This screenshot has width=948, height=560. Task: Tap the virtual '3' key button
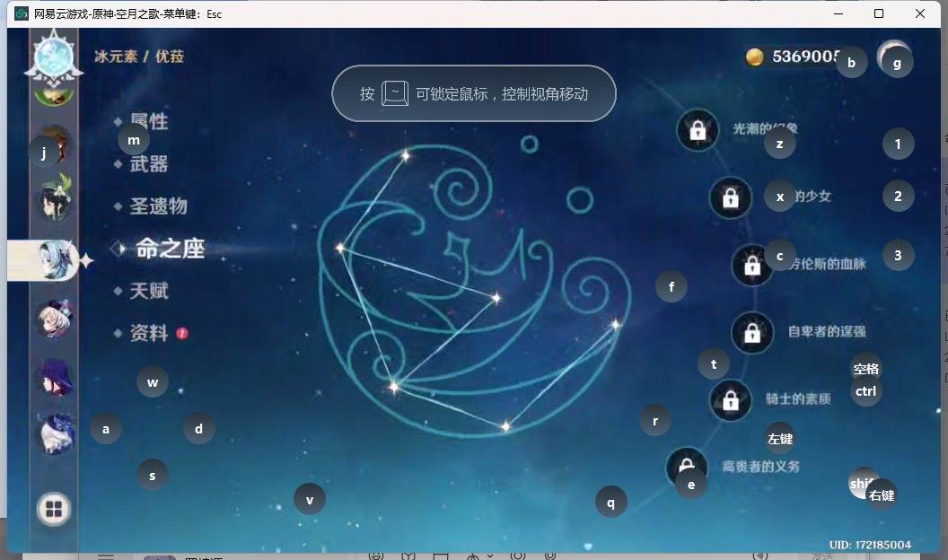[898, 255]
